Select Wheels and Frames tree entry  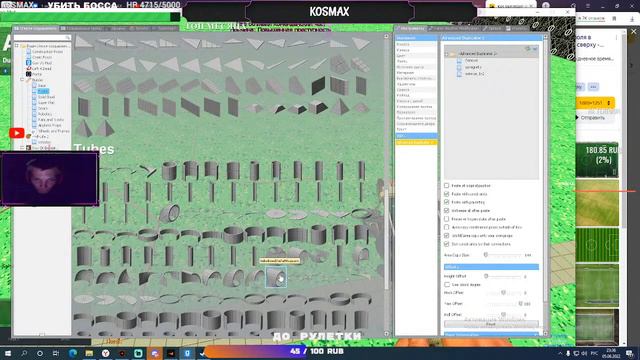click(53, 131)
